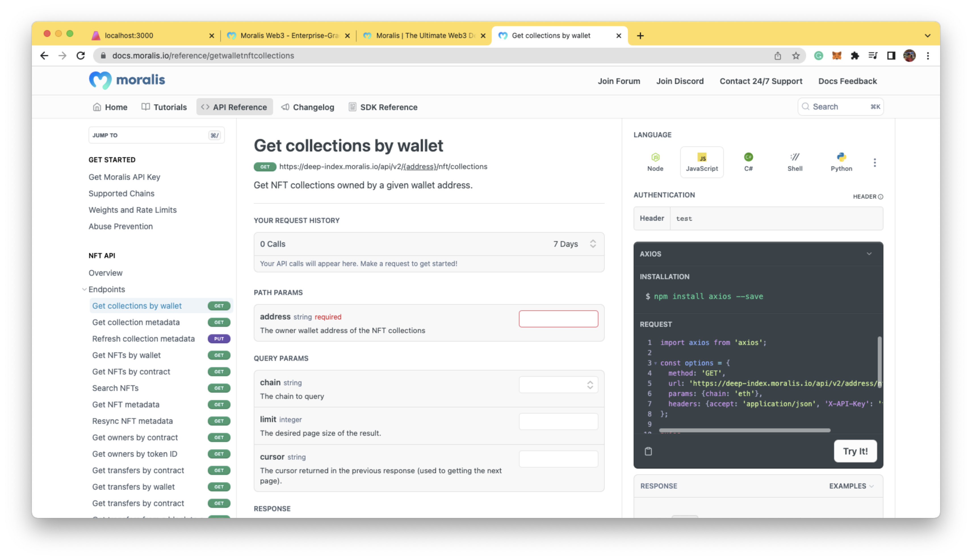Select the C# language icon
The height and width of the screenshot is (560, 972).
pos(748,161)
